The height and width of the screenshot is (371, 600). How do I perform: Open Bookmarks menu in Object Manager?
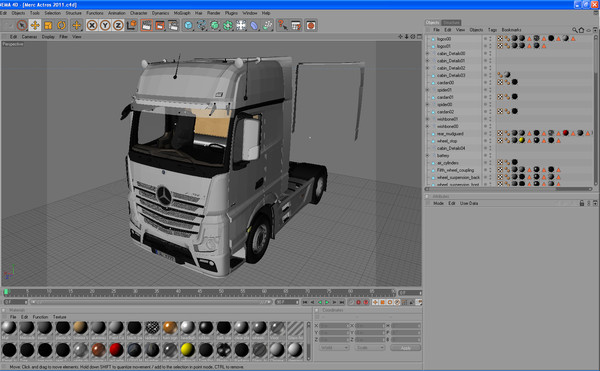pos(512,30)
